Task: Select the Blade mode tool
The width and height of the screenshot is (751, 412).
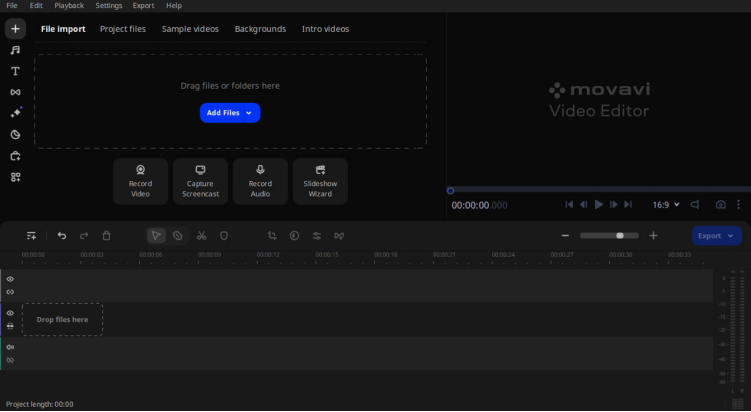Action: coord(178,236)
